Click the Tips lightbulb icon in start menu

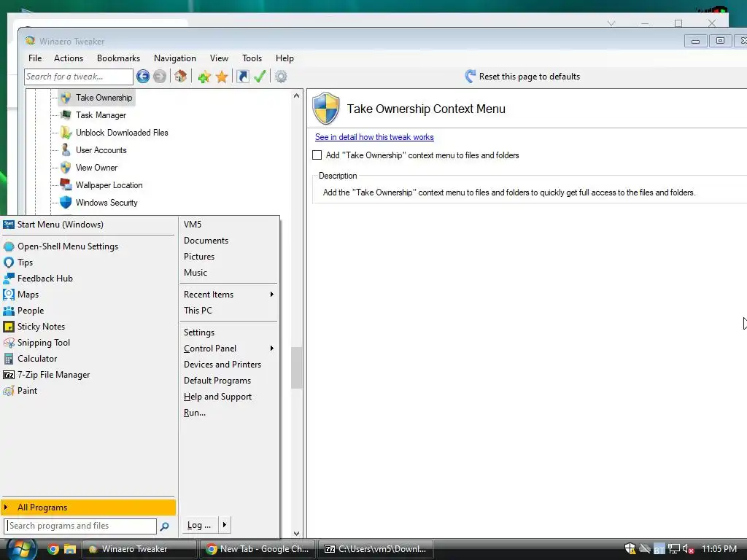(9, 262)
